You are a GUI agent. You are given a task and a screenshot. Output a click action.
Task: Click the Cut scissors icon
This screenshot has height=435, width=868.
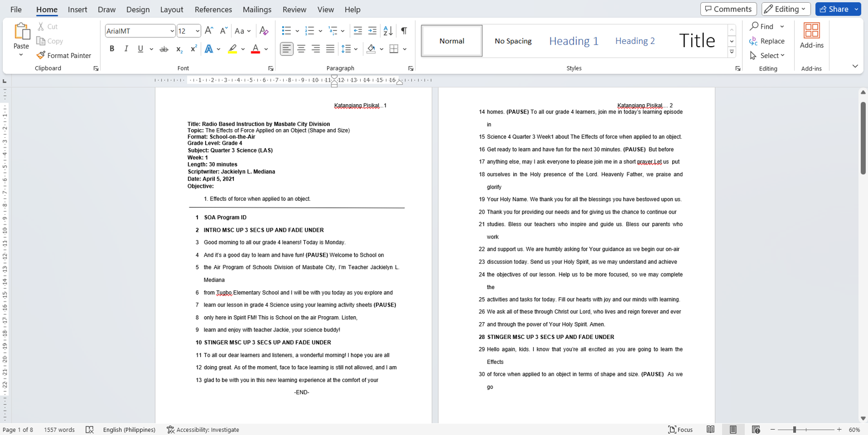[41, 26]
